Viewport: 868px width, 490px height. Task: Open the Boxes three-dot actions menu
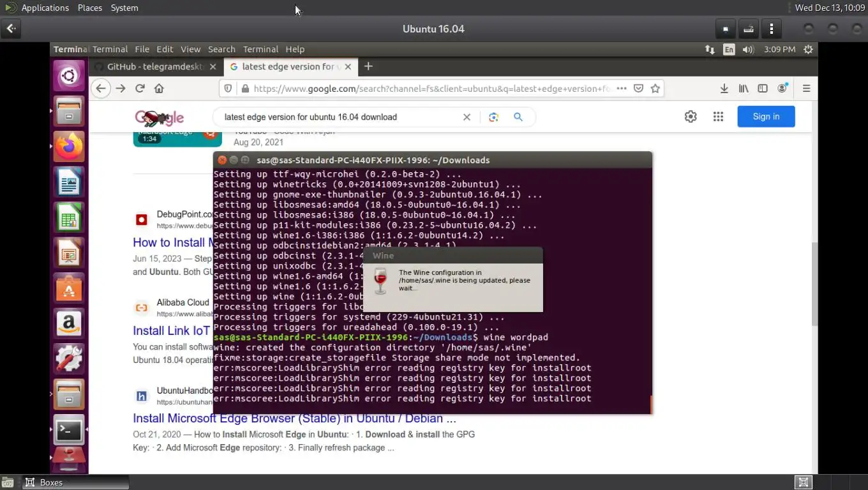tap(772, 29)
